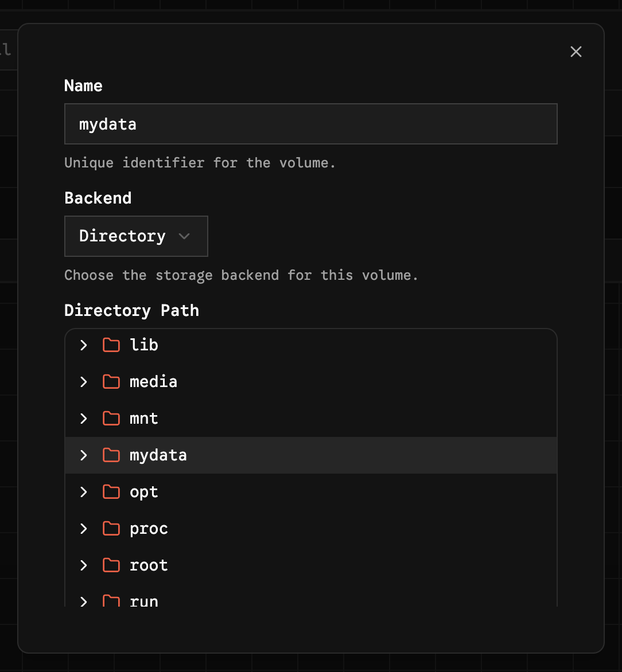Image resolution: width=622 pixels, height=672 pixels.
Task: Expand the lib directory
Action: (x=83, y=345)
